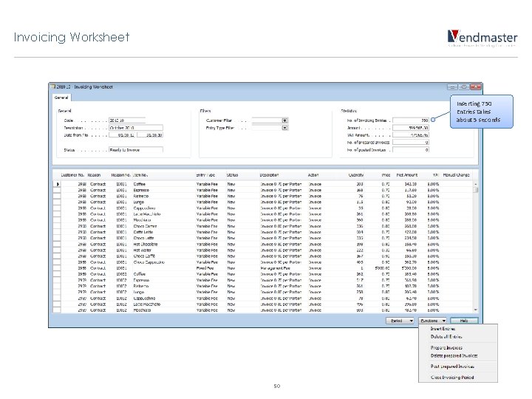The image size is (532, 399).
Task: Click 'Espresso' cell in Reason No. 10051 row
Action: 141,190
